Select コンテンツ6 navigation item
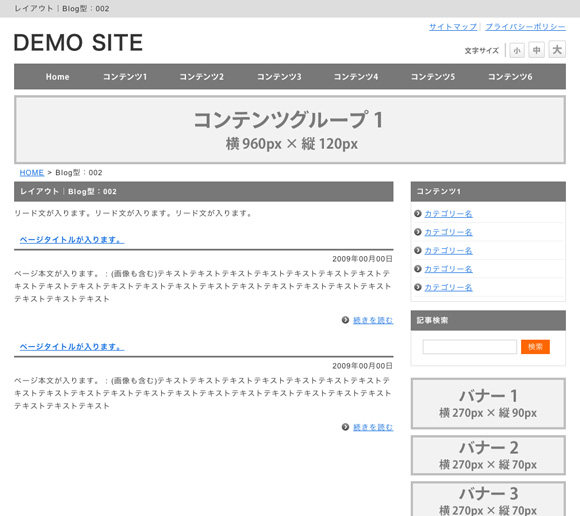This screenshot has height=516, width=580. [x=510, y=77]
